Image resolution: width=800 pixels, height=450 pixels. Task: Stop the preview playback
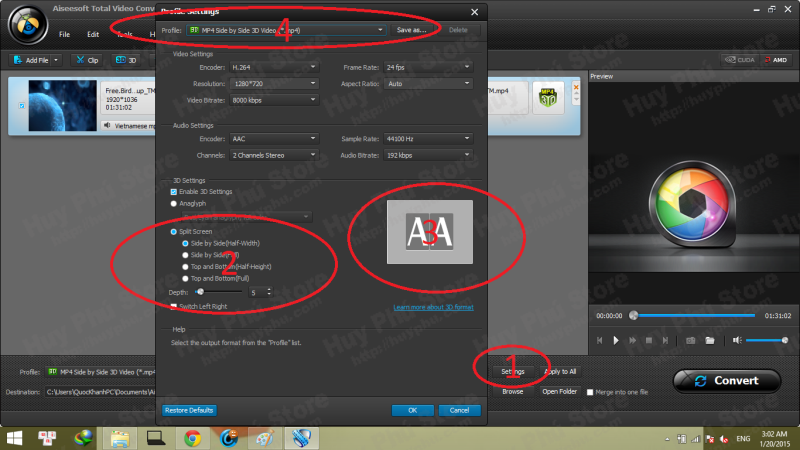tap(649, 340)
